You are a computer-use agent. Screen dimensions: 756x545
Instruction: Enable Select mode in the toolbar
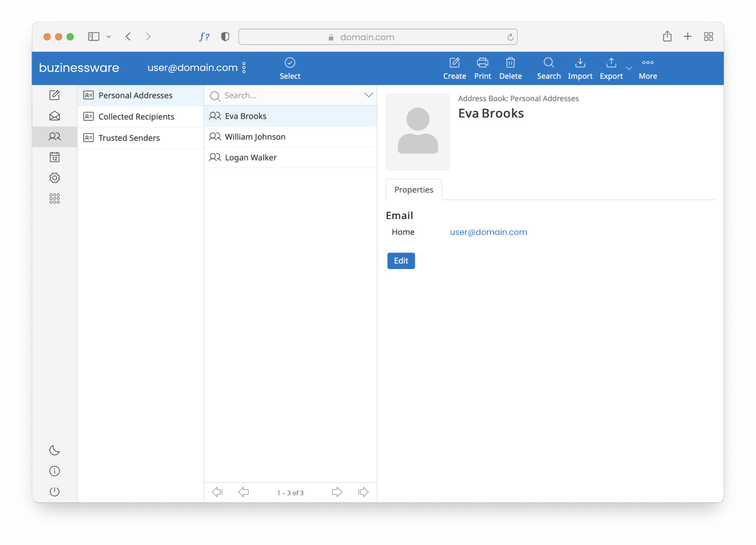point(290,68)
